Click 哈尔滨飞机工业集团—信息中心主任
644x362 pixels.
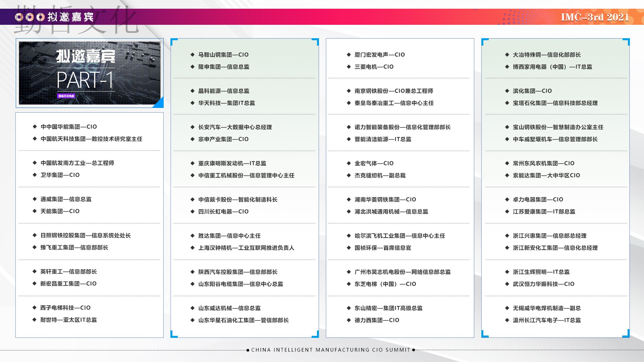[400, 236]
